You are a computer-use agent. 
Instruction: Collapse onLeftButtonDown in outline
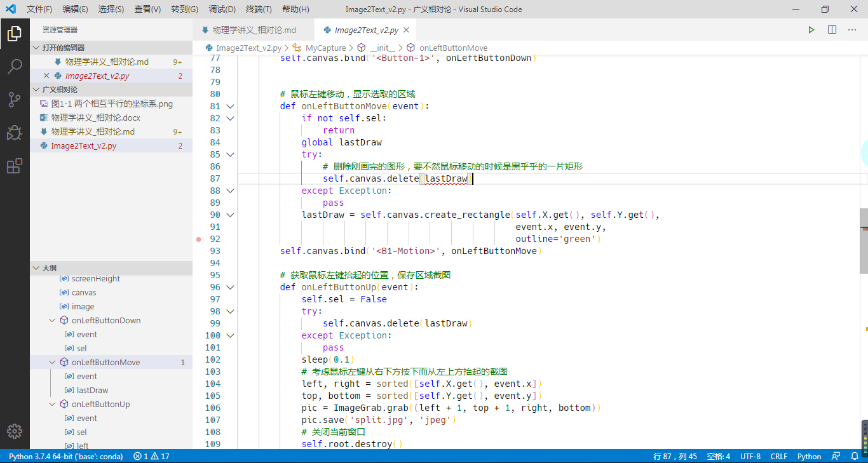53,321
